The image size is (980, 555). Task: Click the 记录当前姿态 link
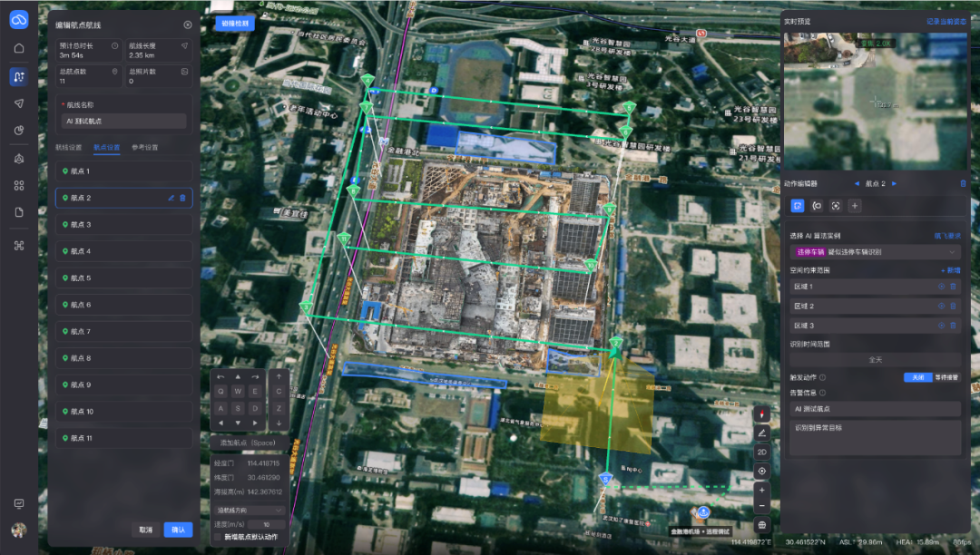click(x=946, y=21)
